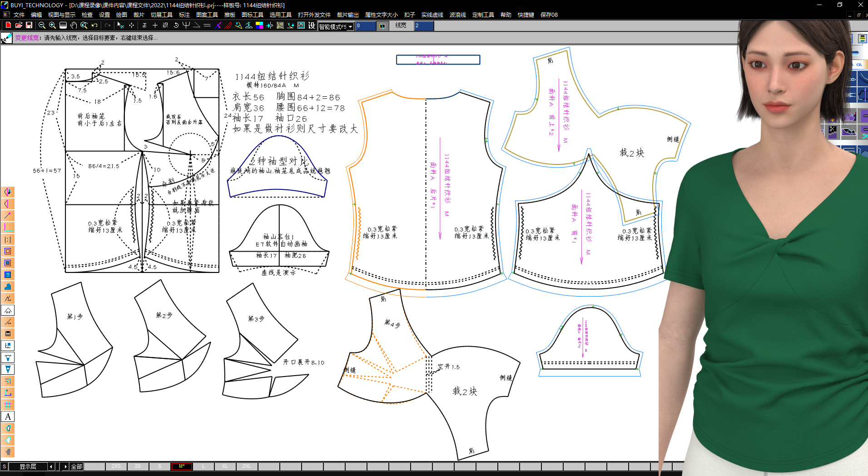Click the CMYK color blocks toolbar icon
Viewport: 868px width, 476px height.
(259, 25)
